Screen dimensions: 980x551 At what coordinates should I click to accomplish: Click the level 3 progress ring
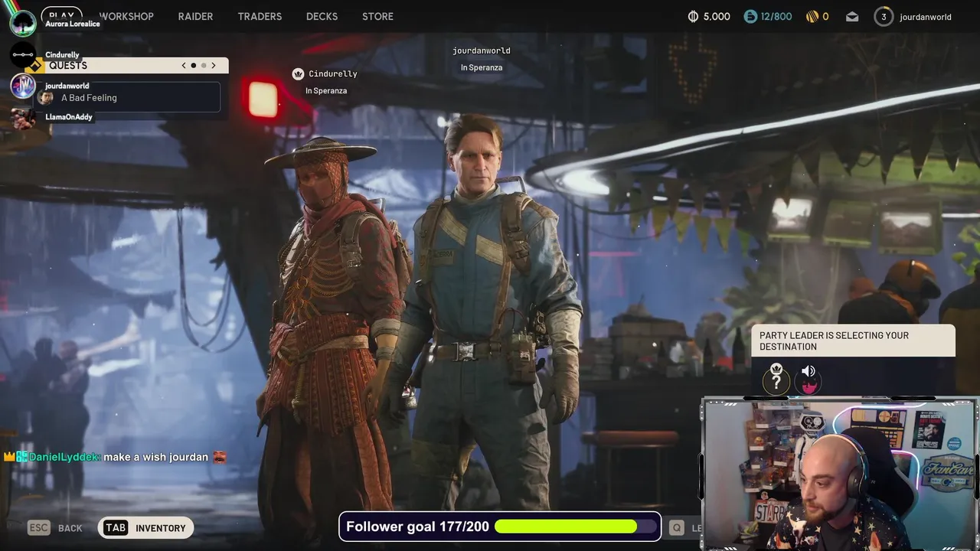pyautogui.click(x=884, y=16)
